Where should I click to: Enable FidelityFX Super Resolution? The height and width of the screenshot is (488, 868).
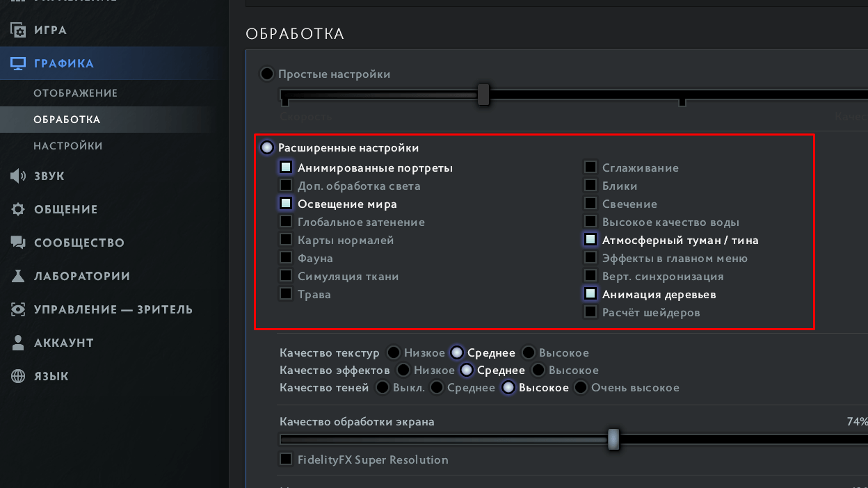click(286, 459)
